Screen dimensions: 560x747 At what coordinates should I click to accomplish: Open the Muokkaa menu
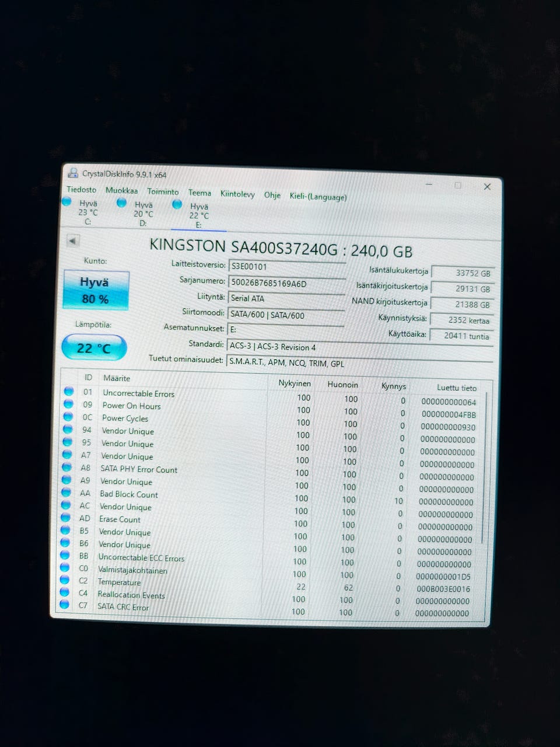click(121, 191)
